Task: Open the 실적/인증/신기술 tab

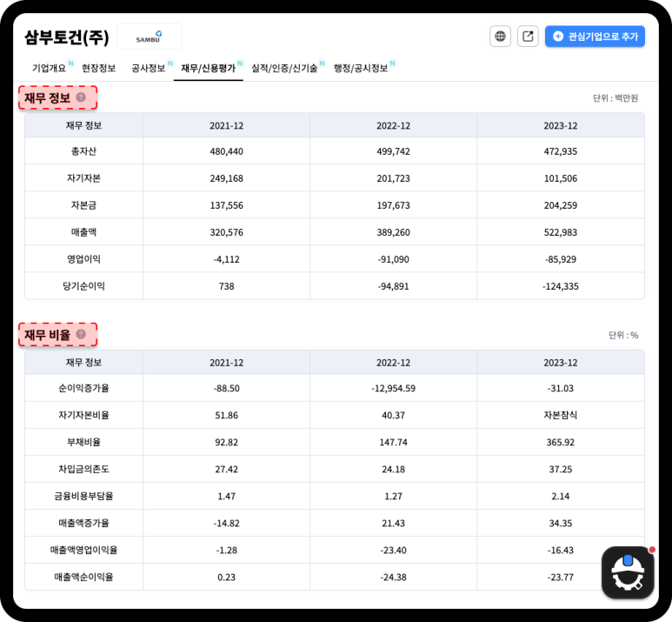Action: [x=284, y=68]
